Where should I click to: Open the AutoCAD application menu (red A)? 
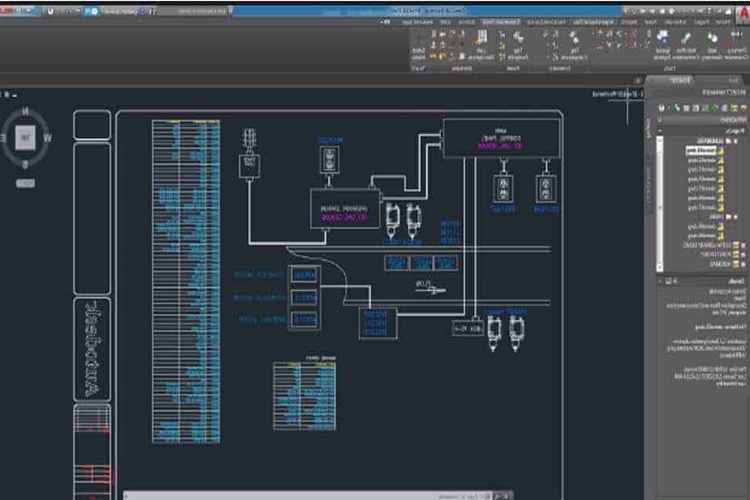click(x=745, y=13)
